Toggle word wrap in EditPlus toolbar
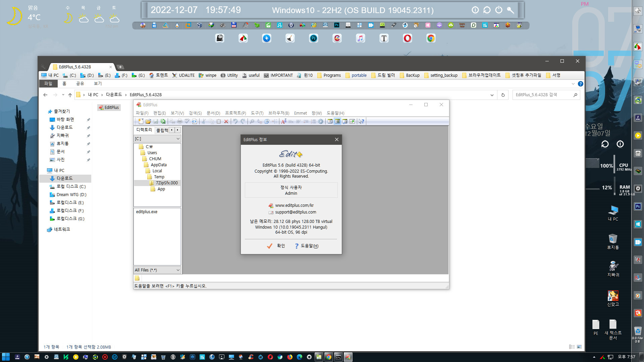Image resolution: width=644 pixels, height=362 pixels. (298, 121)
